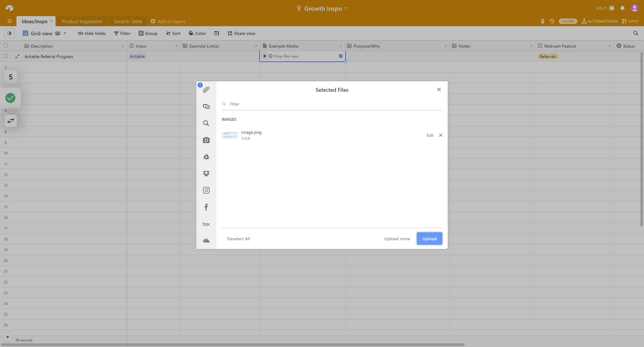Click the search magnifier in toolbar

tap(635, 33)
